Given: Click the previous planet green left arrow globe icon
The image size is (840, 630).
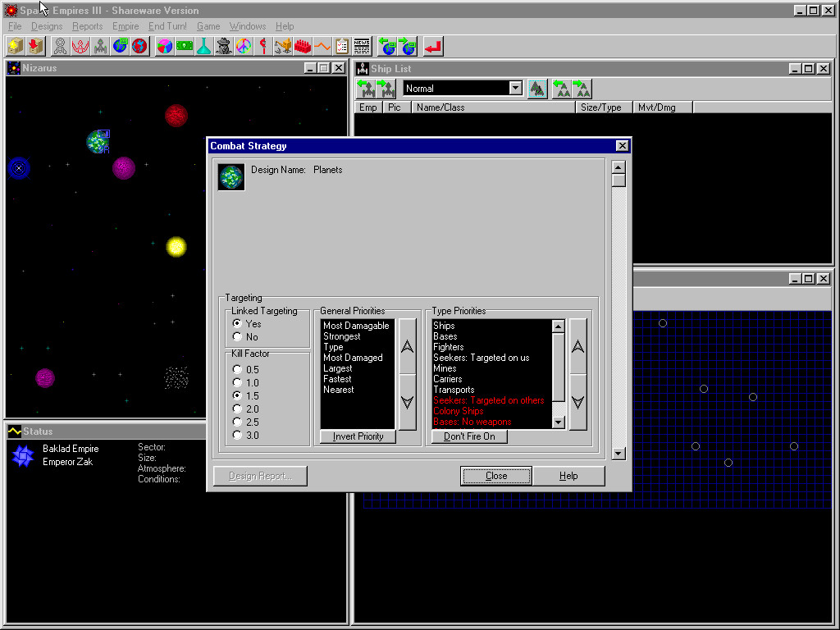Looking at the screenshot, I should coord(387,47).
